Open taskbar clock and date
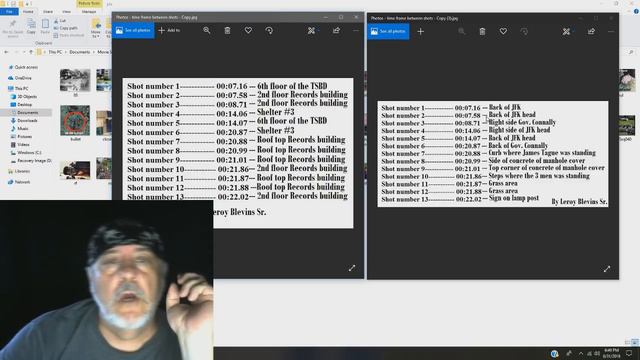640x360 pixels. point(611,353)
